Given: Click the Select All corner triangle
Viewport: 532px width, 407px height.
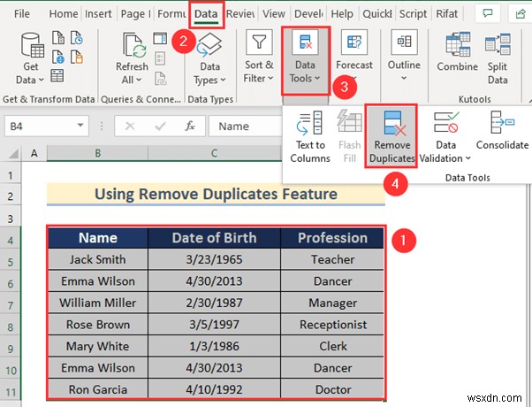Looking at the screenshot, I should [x=13, y=154].
